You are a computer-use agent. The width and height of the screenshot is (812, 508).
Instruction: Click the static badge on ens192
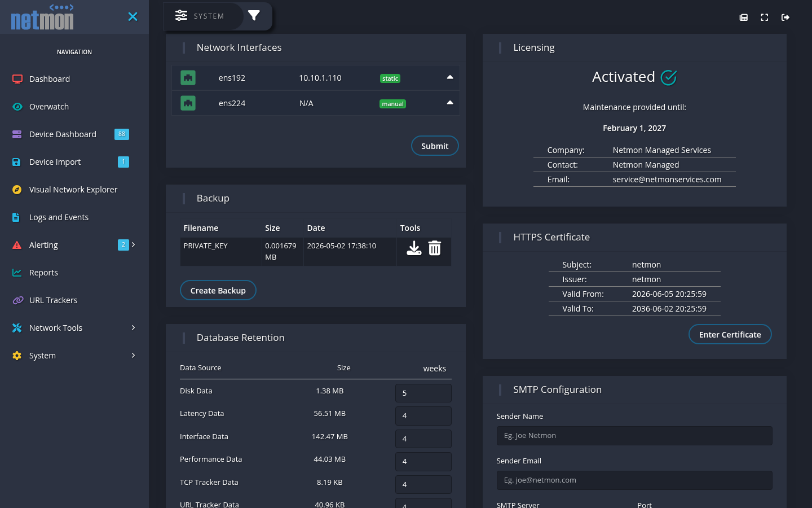pos(390,78)
